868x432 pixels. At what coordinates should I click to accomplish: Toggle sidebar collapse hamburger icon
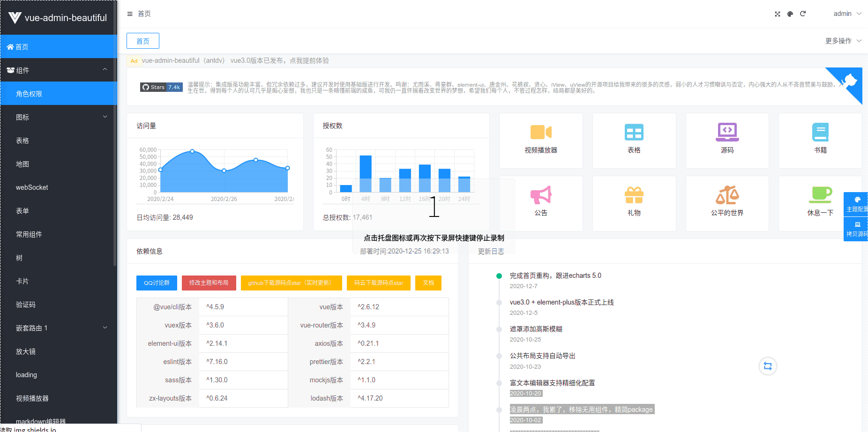tap(130, 14)
